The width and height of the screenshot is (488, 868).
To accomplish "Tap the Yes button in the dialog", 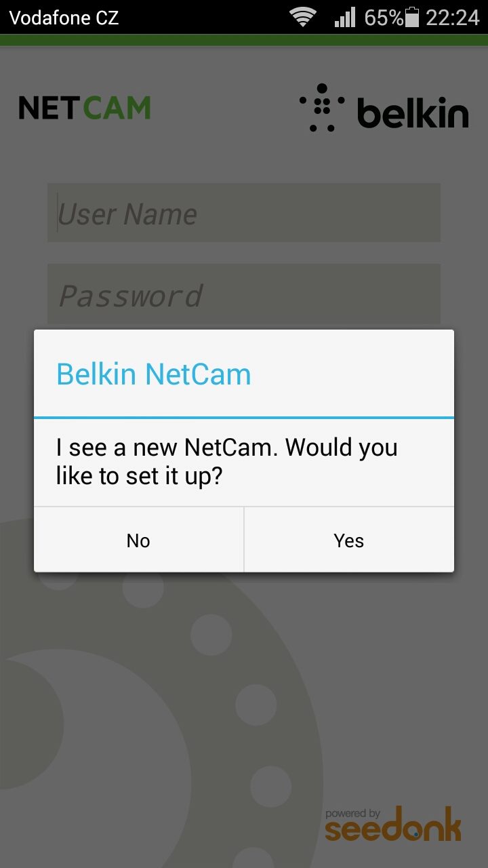I will point(349,540).
